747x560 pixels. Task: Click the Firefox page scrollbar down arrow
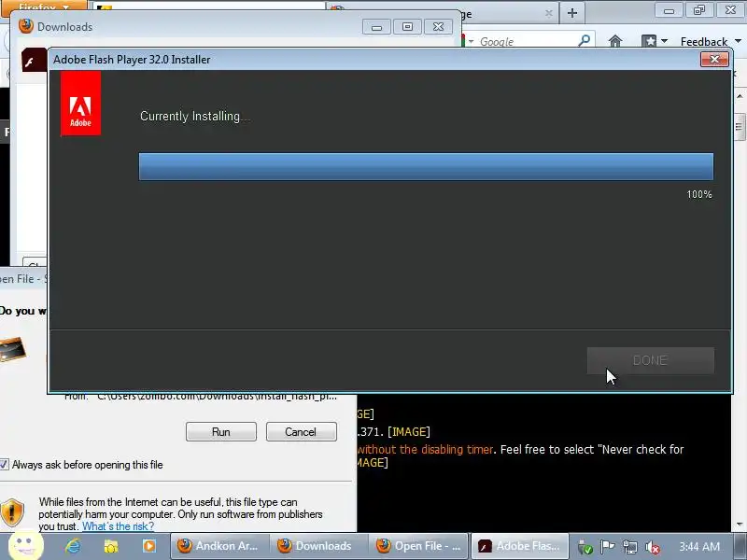(740, 525)
